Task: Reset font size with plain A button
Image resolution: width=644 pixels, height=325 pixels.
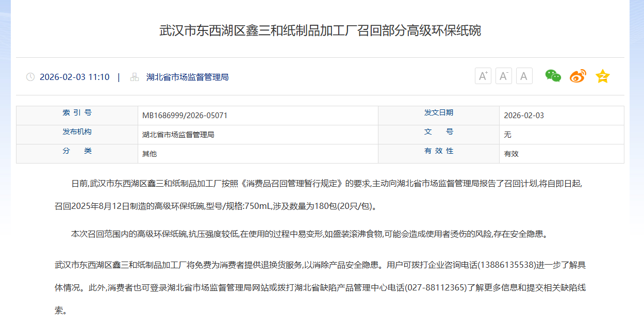Action: tap(524, 76)
